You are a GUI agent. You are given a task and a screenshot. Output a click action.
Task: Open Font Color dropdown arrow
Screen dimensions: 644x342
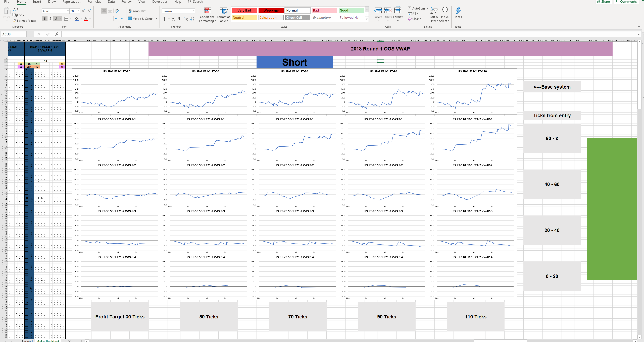(x=90, y=19)
